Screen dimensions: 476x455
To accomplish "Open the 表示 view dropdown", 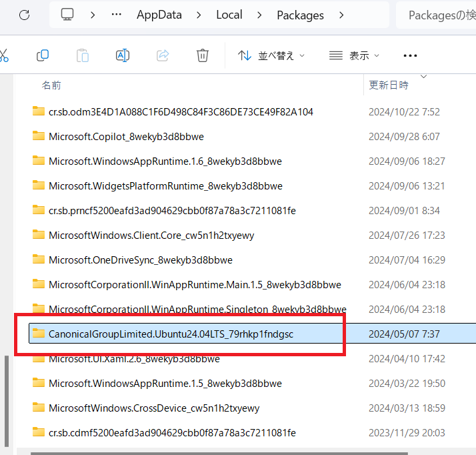I will pos(354,55).
